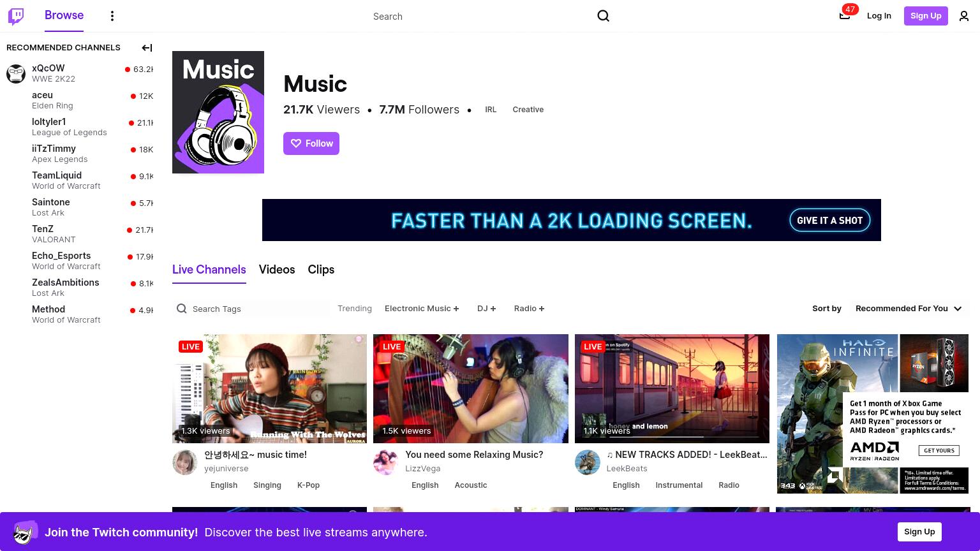This screenshot has height=551, width=980.
Task: Switch to Live Channels tab
Action: [209, 270]
